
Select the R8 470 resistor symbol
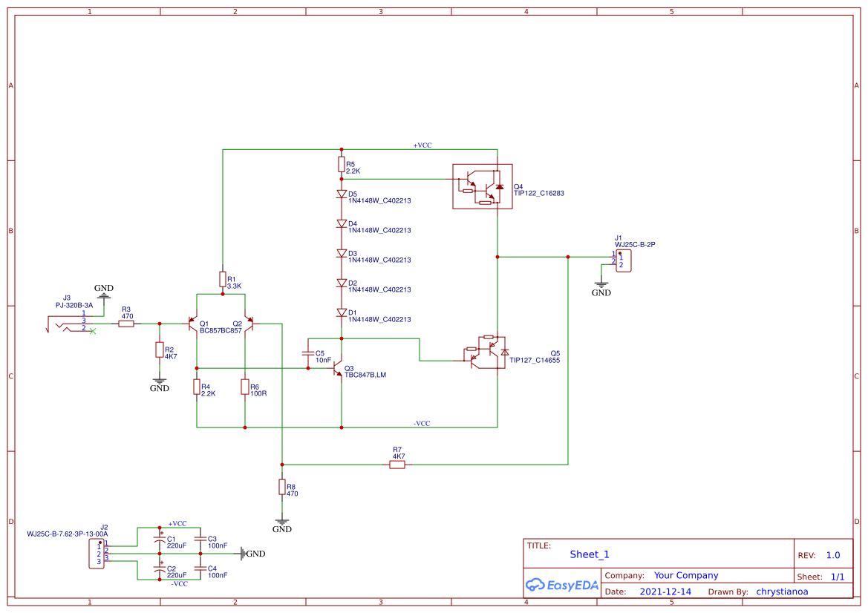point(282,486)
